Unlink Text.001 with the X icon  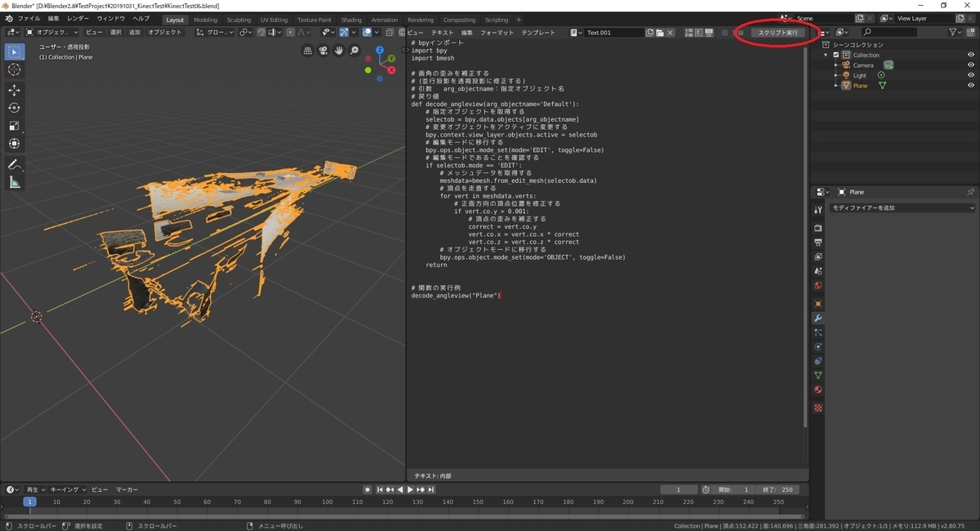(670, 33)
